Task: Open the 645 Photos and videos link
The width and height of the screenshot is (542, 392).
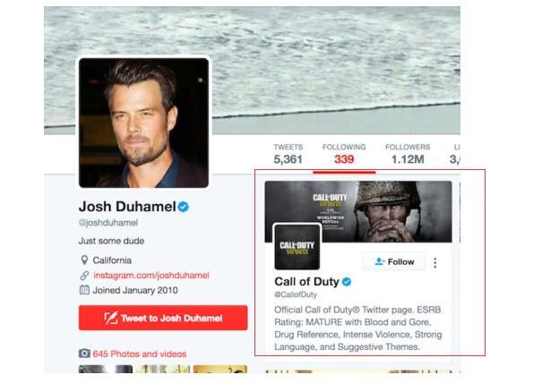Action: tap(139, 354)
